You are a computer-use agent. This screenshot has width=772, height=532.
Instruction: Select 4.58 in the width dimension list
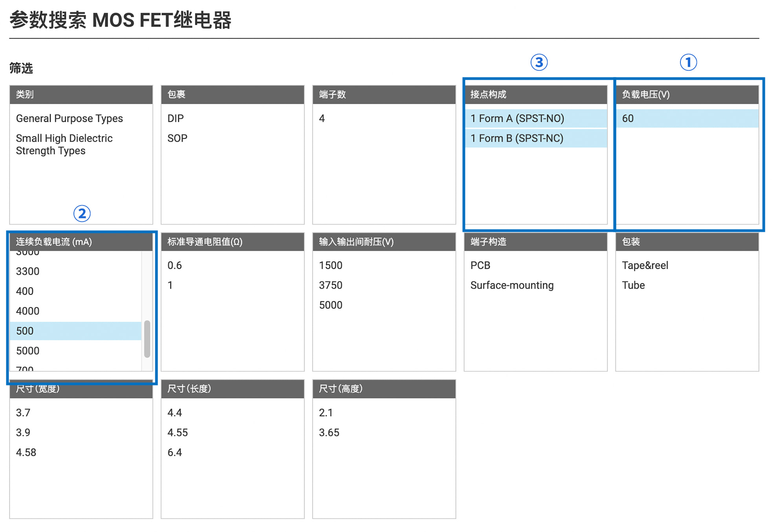tap(26, 452)
